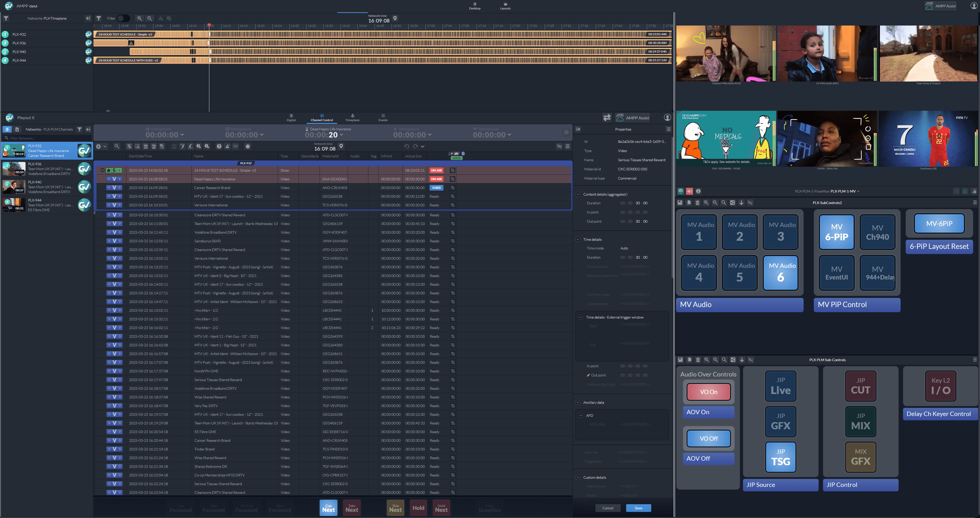Collapse the Content details (aggregated) section
The width and height of the screenshot is (980, 518).
tap(577, 194)
